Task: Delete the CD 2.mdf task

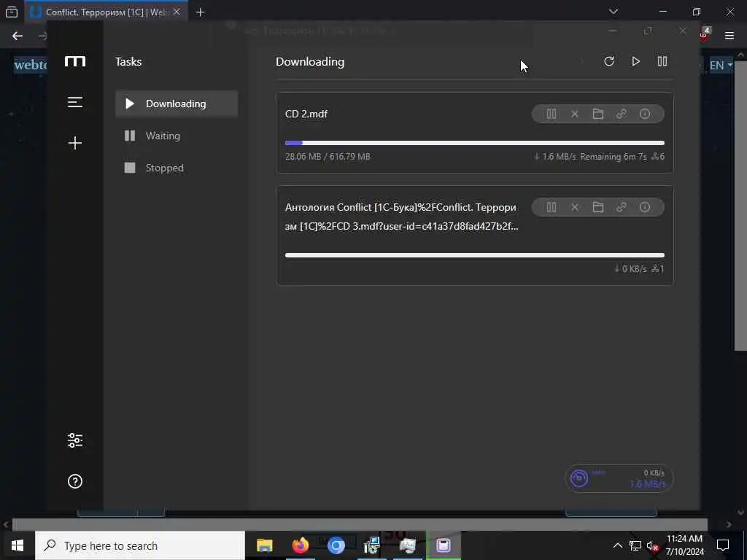Action: click(575, 114)
